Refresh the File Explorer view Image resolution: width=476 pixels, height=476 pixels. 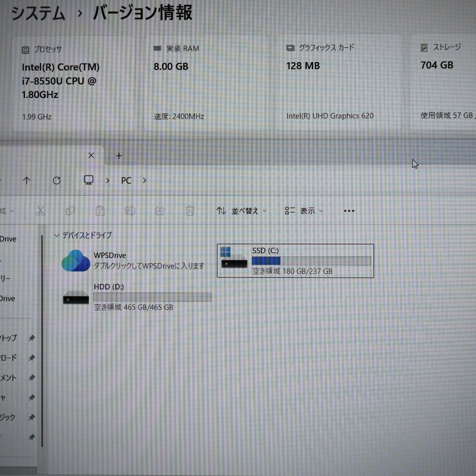point(57,180)
